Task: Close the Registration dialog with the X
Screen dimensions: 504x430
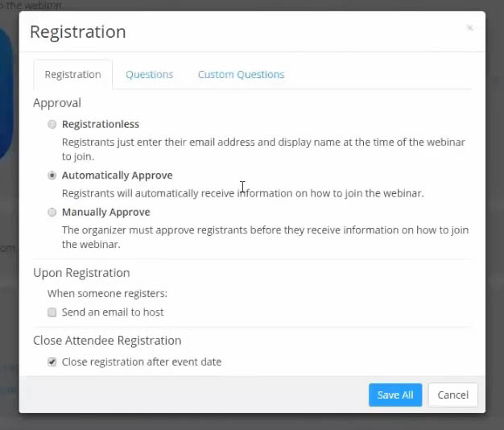Action: pos(469,28)
